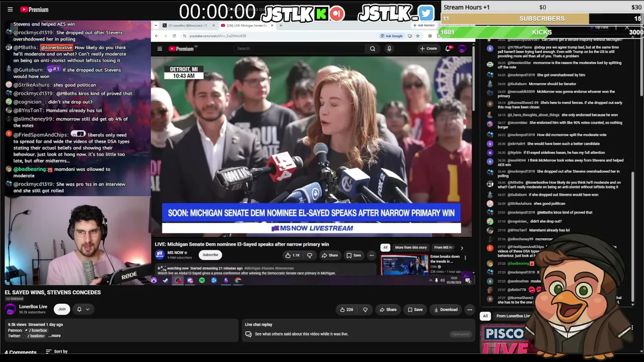Focus the inner YouTube search field
The width and height of the screenshot is (644, 362).
click(300, 49)
